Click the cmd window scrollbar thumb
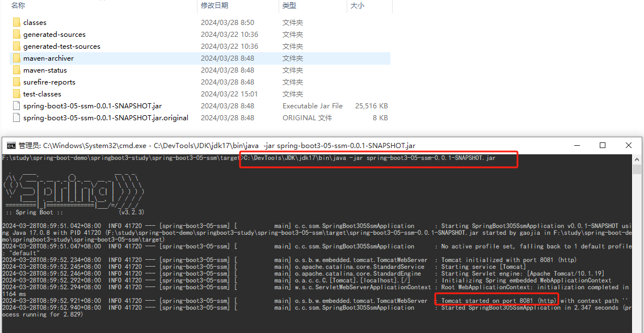Viewport: 644px width, 333px height. pos(637,168)
